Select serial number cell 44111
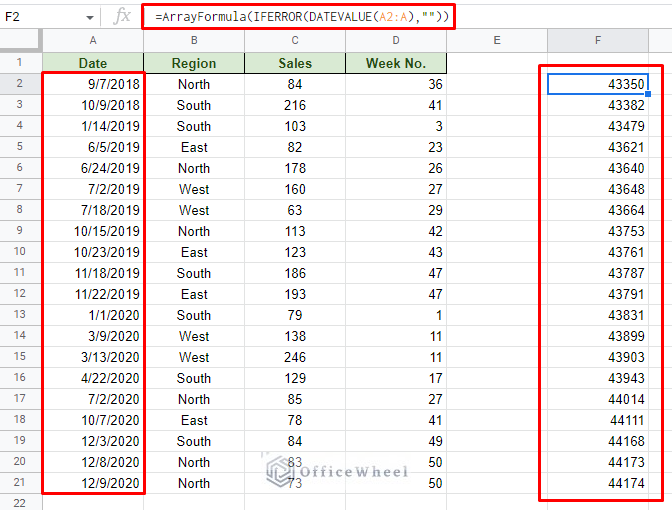This screenshot has width=672, height=510. [x=598, y=420]
